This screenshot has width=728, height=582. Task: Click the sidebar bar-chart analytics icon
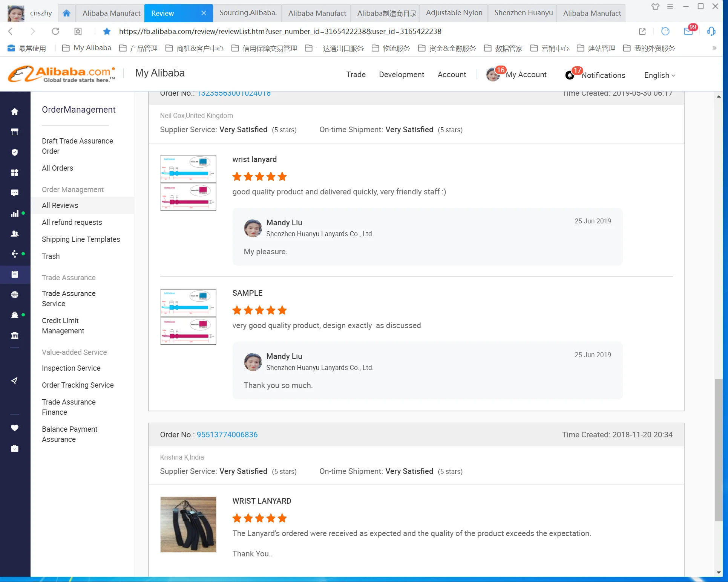15,214
